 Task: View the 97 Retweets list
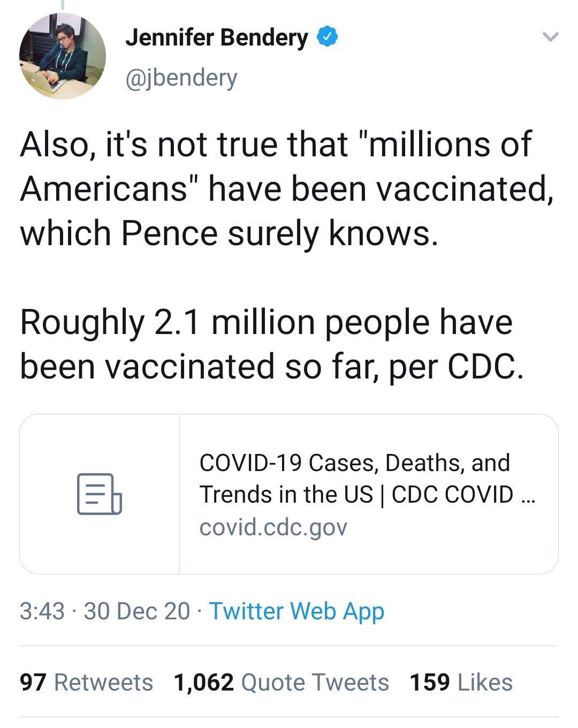(x=87, y=682)
